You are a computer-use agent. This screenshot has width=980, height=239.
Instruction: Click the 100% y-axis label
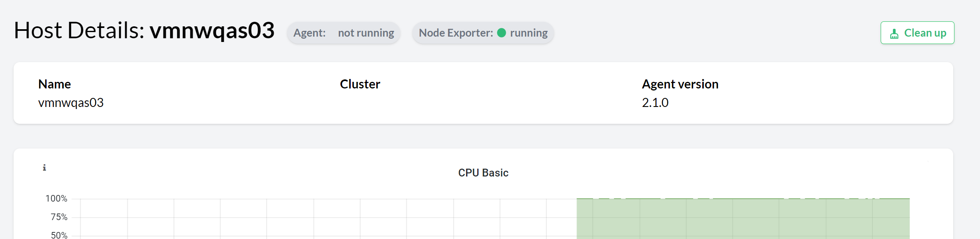[56, 199]
